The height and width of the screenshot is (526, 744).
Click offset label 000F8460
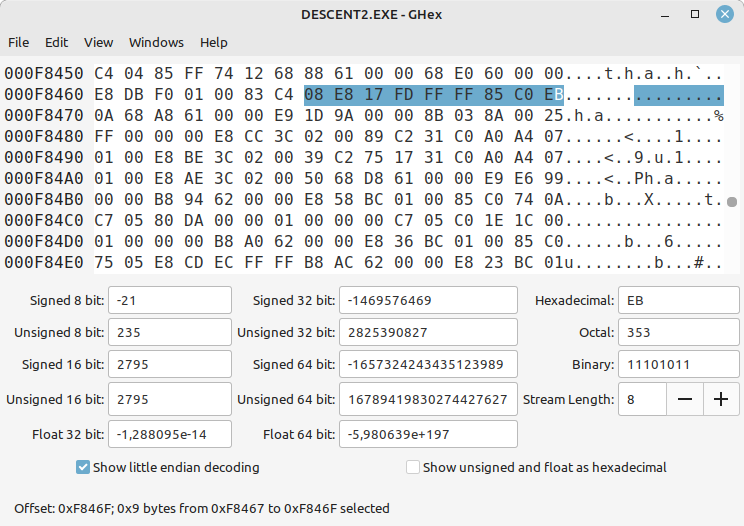(x=44, y=94)
